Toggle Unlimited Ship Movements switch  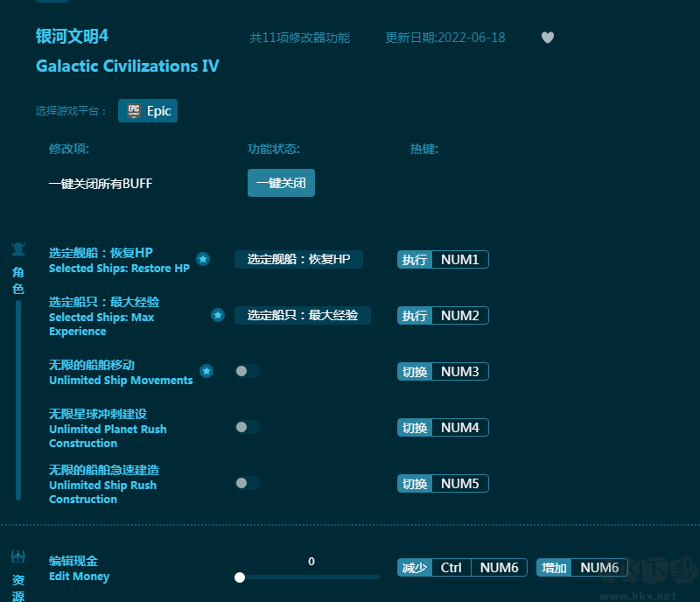pos(248,371)
